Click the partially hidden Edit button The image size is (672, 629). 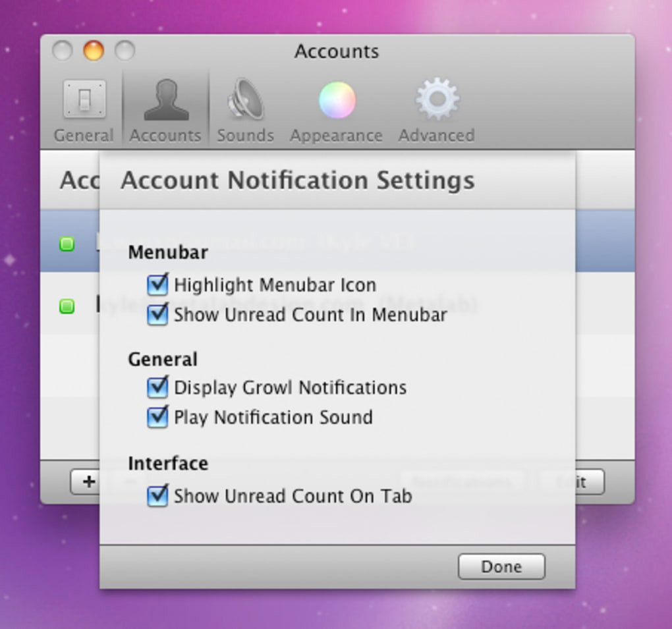(590, 482)
